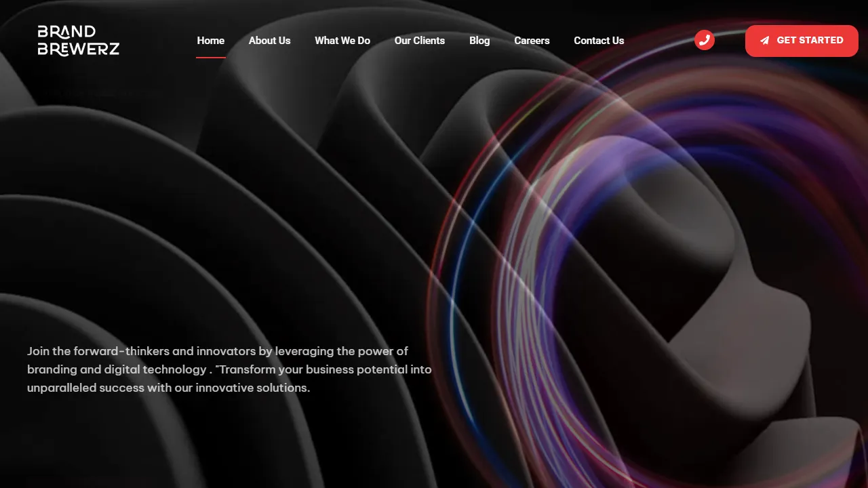868x488 pixels.
Task: Open the Careers page link
Action: click(x=532, y=41)
